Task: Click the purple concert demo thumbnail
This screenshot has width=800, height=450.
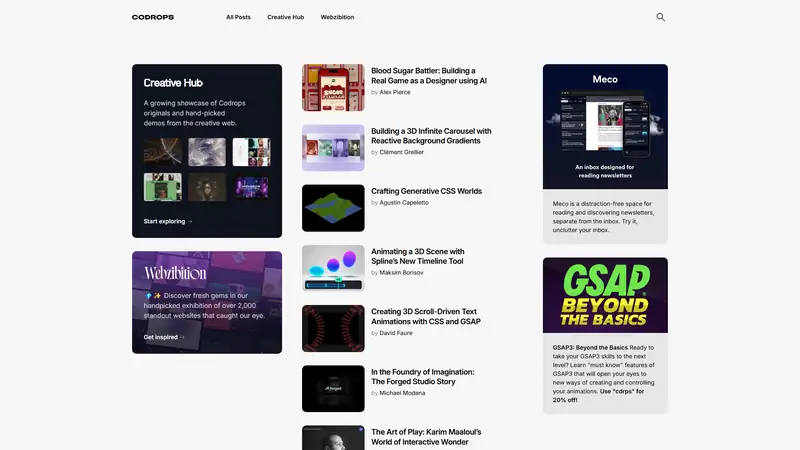Action: click(252, 187)
